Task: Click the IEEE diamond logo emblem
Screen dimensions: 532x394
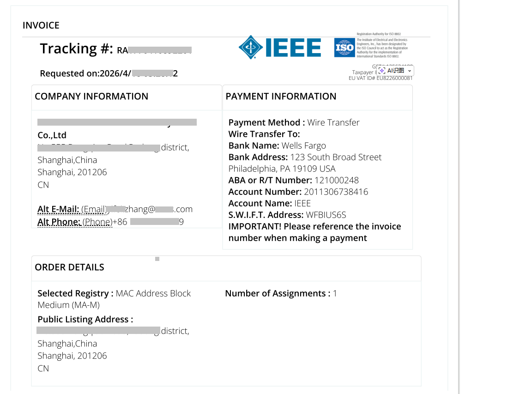Action: pos(250,47)
